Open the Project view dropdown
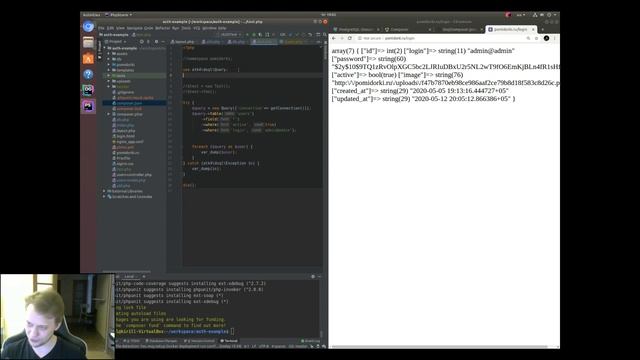640x360 pixels. point(116,42)
